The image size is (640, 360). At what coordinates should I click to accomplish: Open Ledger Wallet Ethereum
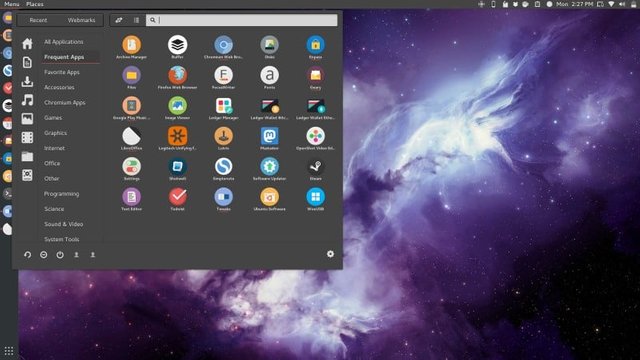pos(316,106)
